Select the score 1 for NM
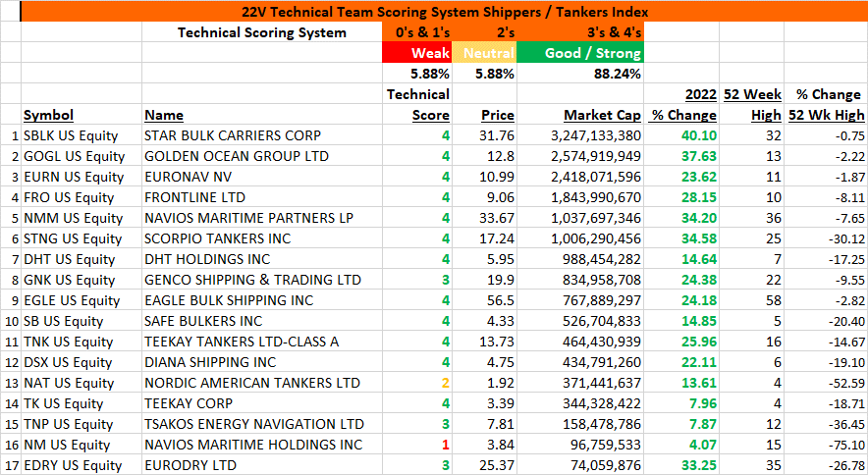The width and height of the screenshot is (868, 475). (417, 445)
